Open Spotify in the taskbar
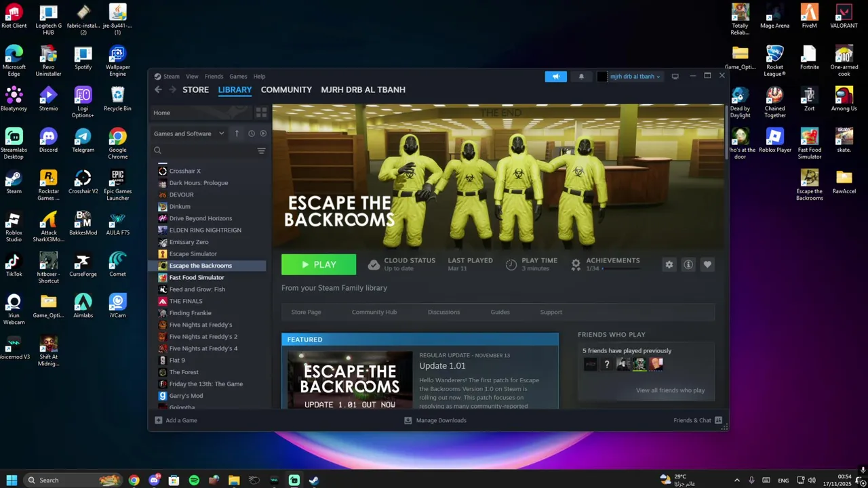The image size is (868, 488). point(194,480)
